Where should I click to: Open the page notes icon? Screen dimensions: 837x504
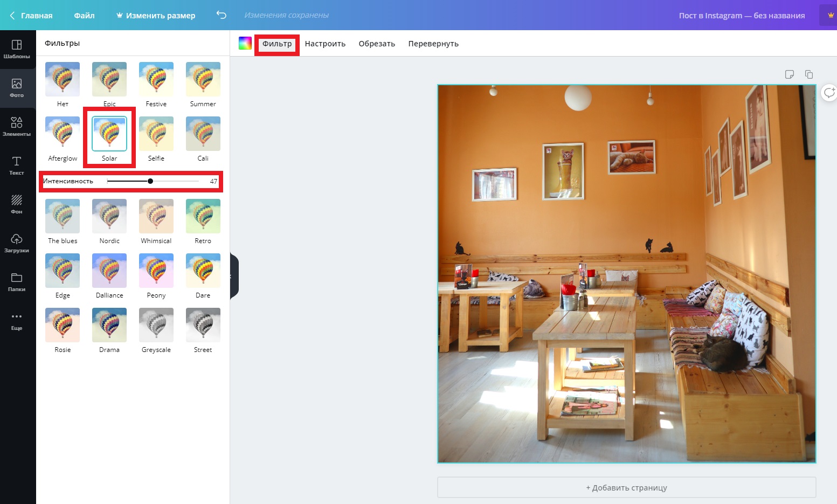(x=790, y=74)
